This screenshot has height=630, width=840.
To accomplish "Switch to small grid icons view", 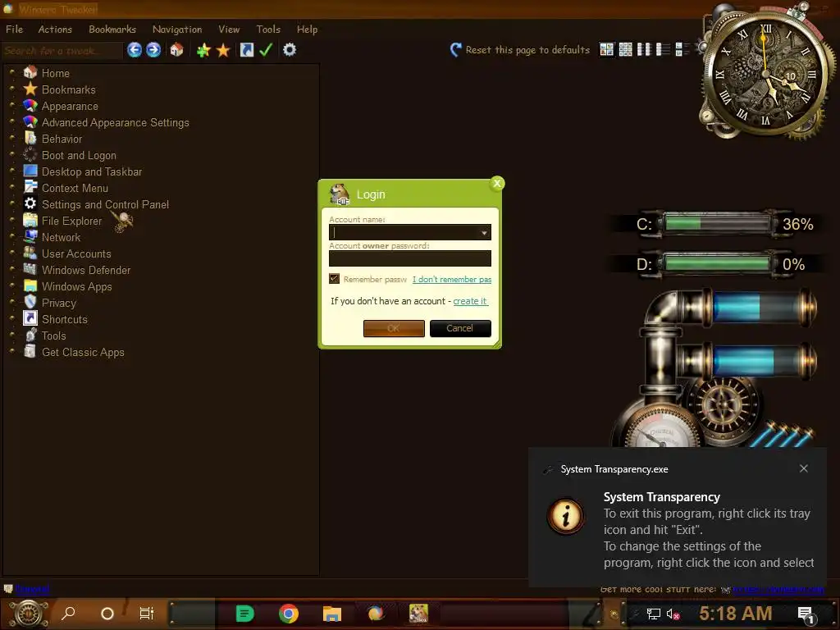I will point(625,50).
